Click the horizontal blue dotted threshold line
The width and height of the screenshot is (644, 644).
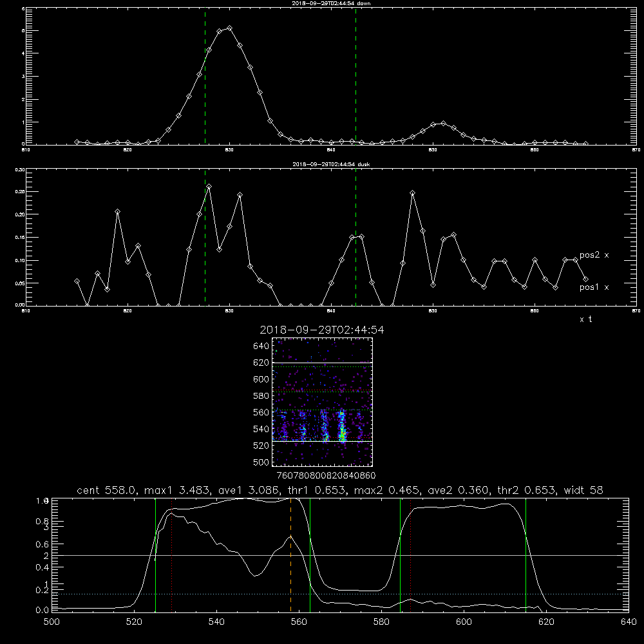(x=340, y=594)
